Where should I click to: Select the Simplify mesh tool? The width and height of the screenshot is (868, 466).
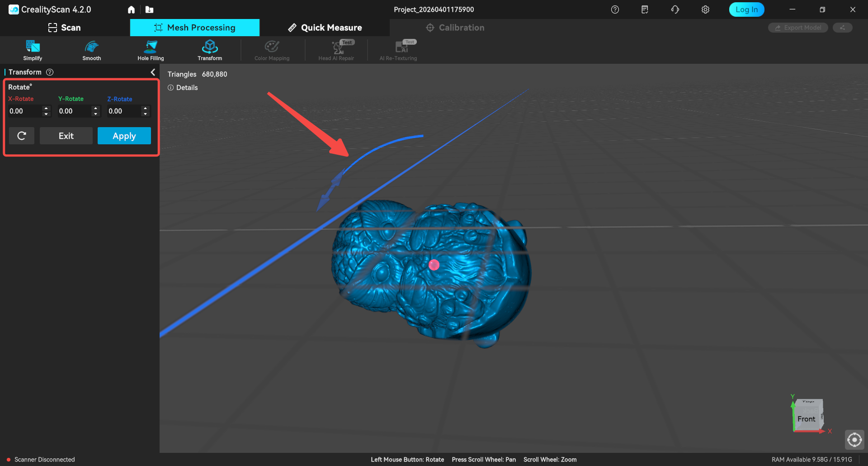pyautogui.click(x=33, y=50)
